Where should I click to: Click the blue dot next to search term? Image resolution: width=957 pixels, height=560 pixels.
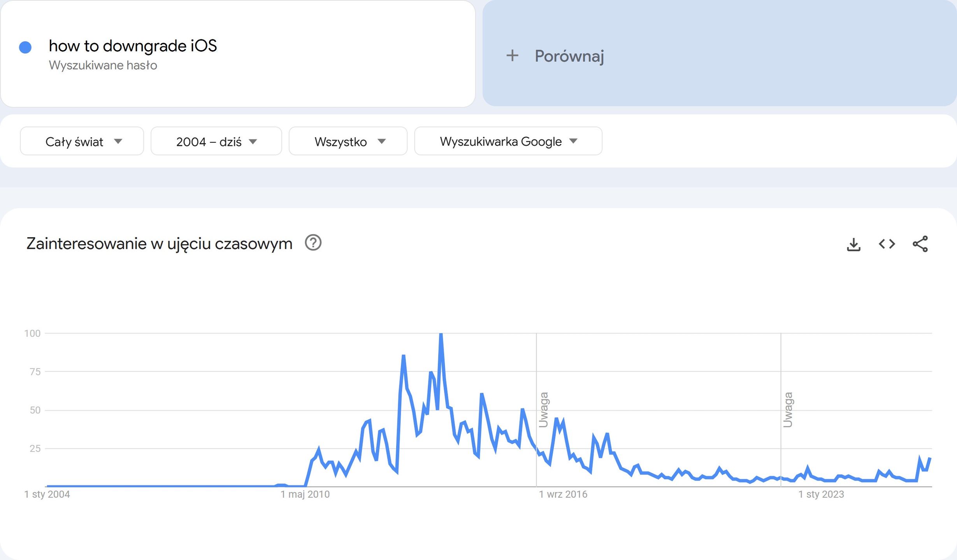pos(25,47)
